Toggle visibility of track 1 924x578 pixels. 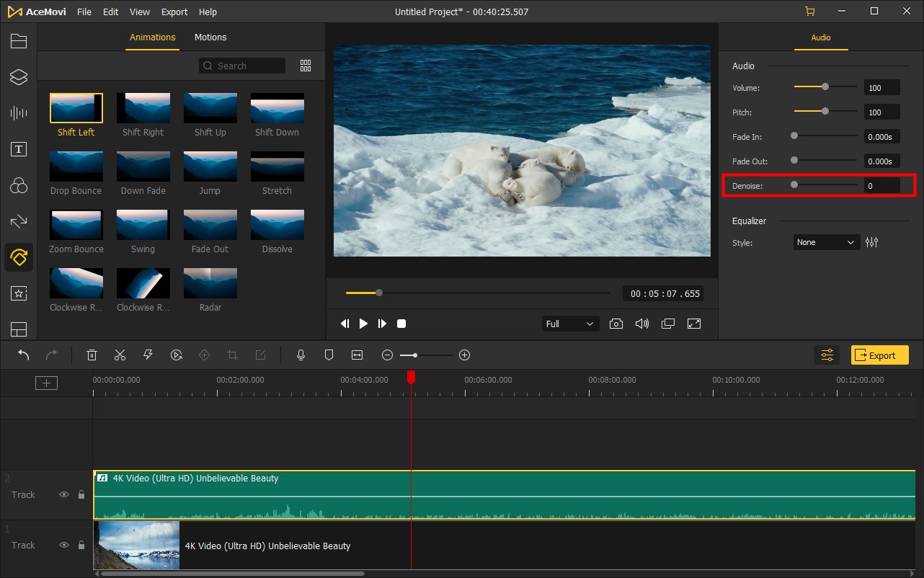click(64, 546)
